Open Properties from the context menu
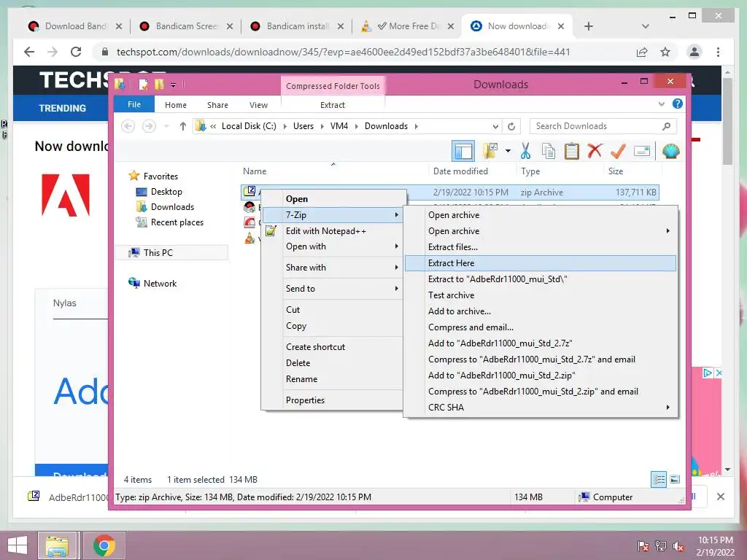Viewport: 747px width, 560px height. 332,400
